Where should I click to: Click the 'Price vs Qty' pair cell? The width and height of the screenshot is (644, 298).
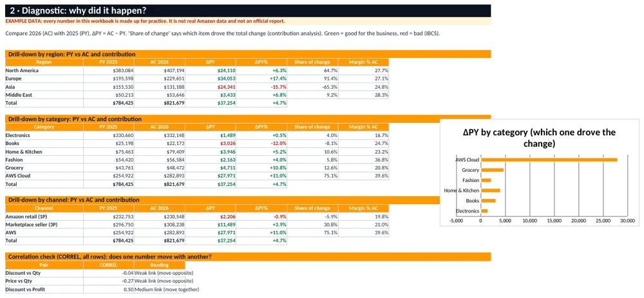pos(44,281)
